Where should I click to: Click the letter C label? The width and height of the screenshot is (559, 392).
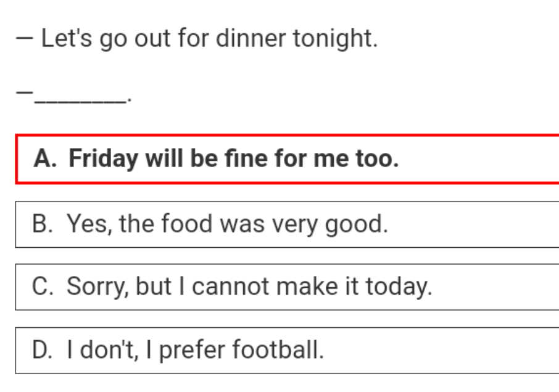(x=43, y=287)
